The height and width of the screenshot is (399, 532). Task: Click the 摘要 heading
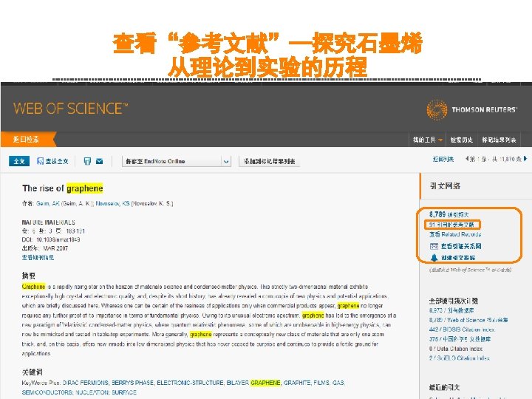pos(29,276)
